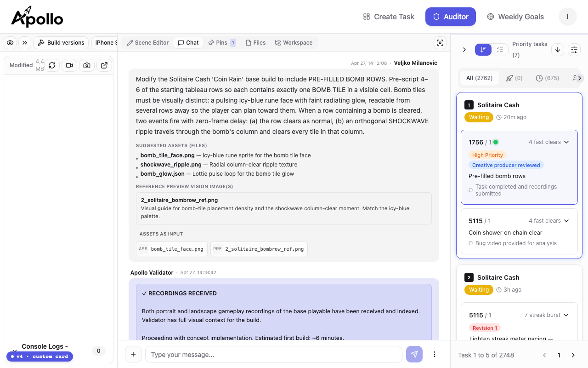
Task: Open the Auditor view
Action: pos(451,17)
